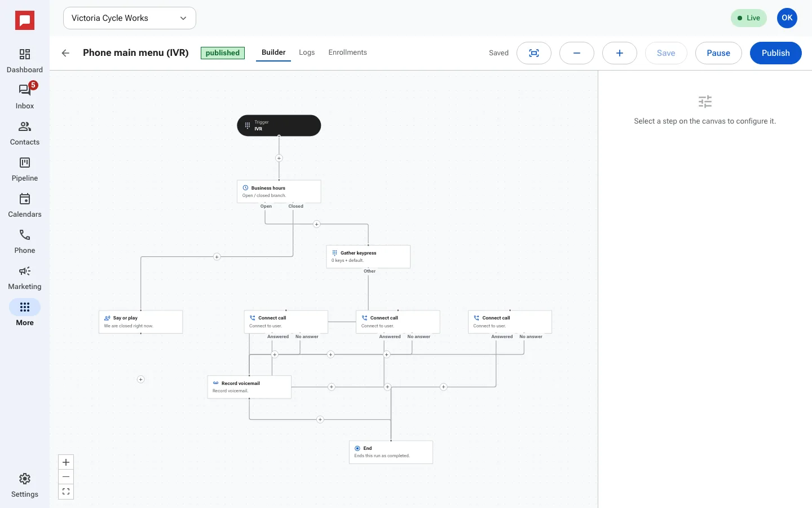812x508 pixels.
Task: Zoom out using canvas minus control
Action: coord(66,477)
